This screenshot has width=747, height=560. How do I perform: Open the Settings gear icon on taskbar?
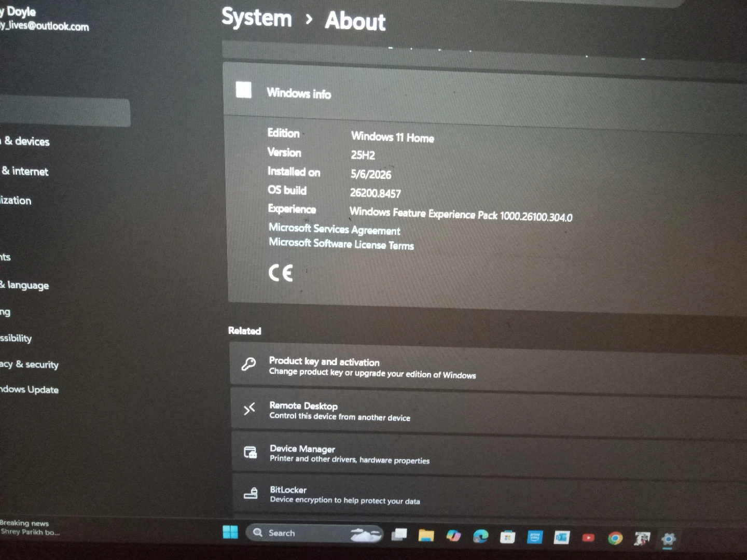tap(669, 539)
